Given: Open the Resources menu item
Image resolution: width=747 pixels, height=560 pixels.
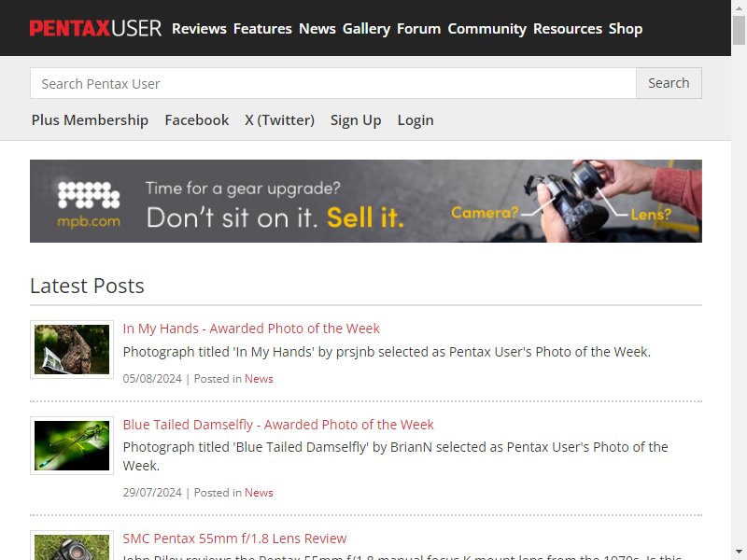Looking at the screenshot, I should tap(568, 29).
